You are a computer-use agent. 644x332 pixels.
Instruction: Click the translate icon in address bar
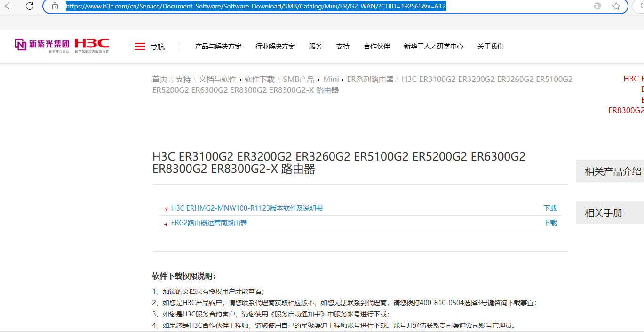click(x=597, y=6)
